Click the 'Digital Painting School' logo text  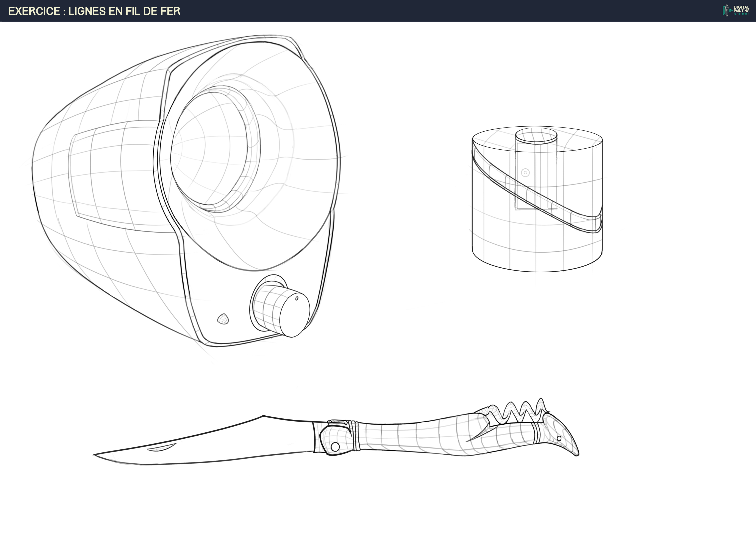point(741,11)
